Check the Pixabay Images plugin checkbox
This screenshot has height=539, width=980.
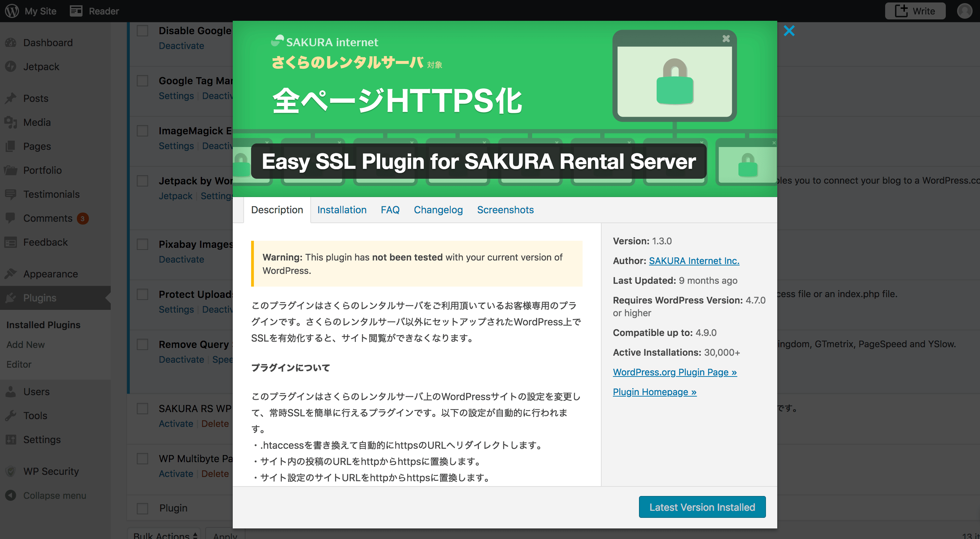(143, 244)
